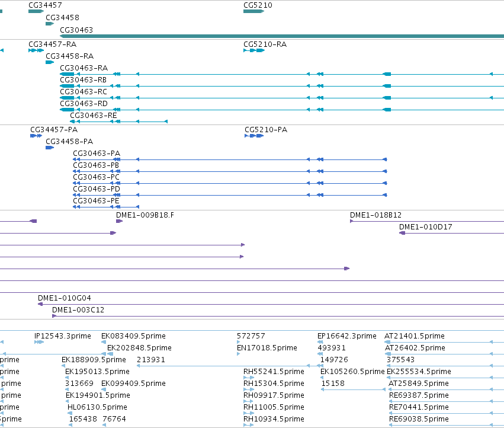Select EST EN17018.5prime
The height and width of the screenshot is (428, 504).
point(267,348)
